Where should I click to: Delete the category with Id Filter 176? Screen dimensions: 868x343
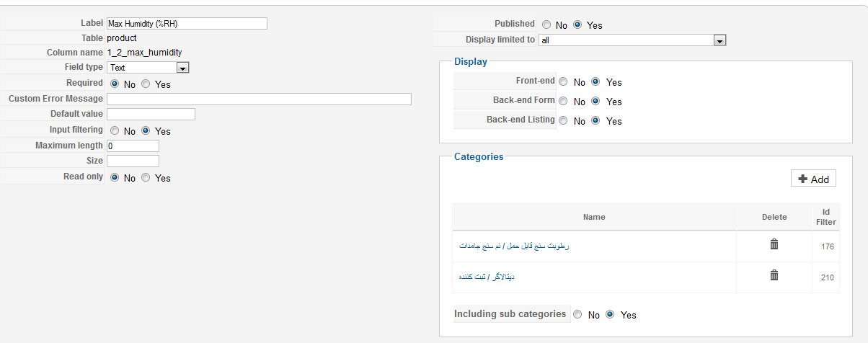coord(774,245)
